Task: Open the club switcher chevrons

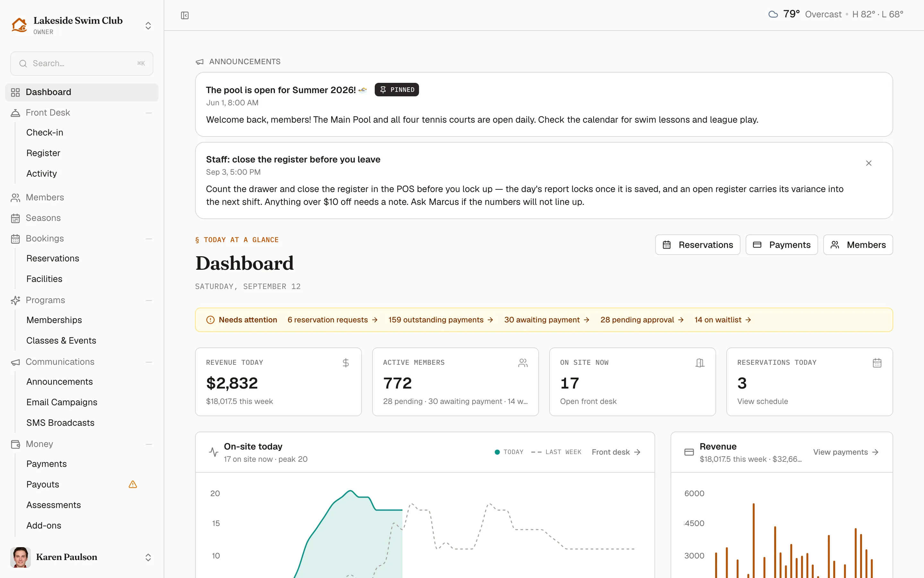Action: tap(148, 26)
